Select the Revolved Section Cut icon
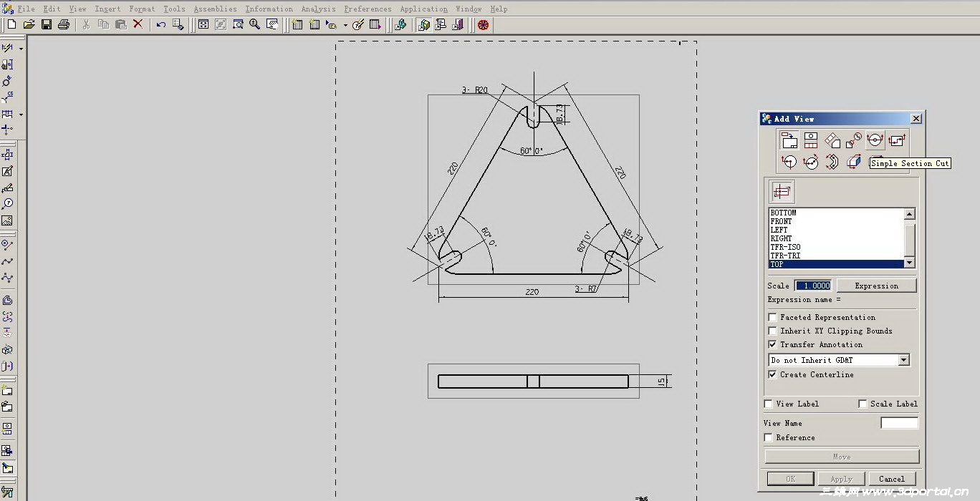This screenshot has height=501, width=980. 810,162
